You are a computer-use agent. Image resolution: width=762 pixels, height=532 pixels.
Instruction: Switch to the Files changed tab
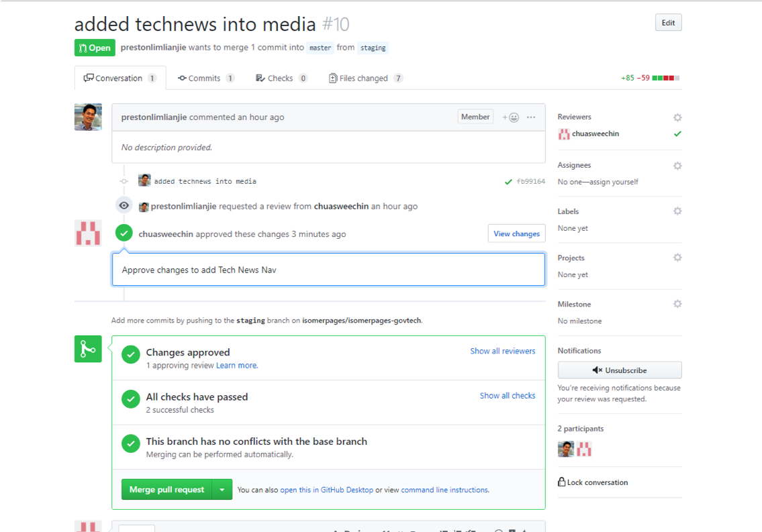(366, 78)
